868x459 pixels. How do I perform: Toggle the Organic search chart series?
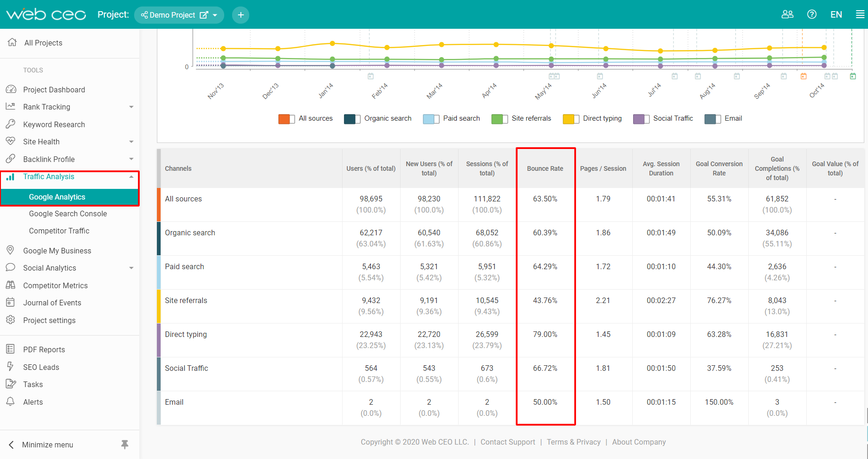click(352, 119)
